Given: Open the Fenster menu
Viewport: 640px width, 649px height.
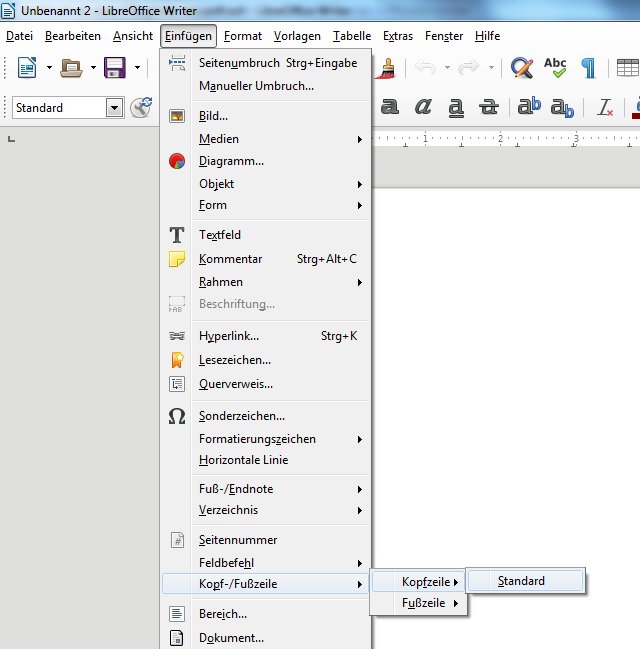Looking at the screenshot, I should click(444, 36).
